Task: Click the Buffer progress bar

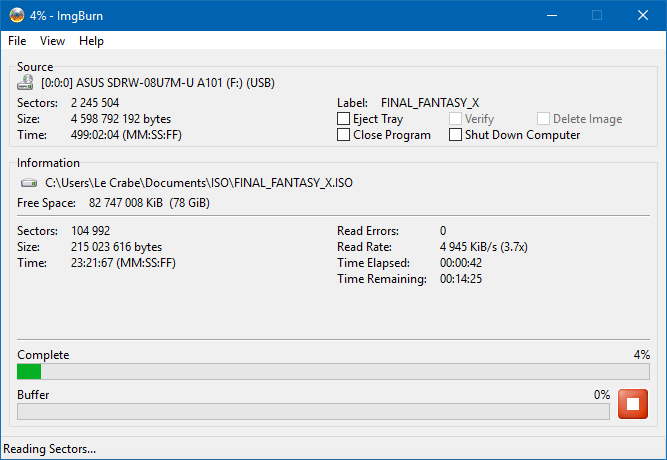Action: point(313,411)
